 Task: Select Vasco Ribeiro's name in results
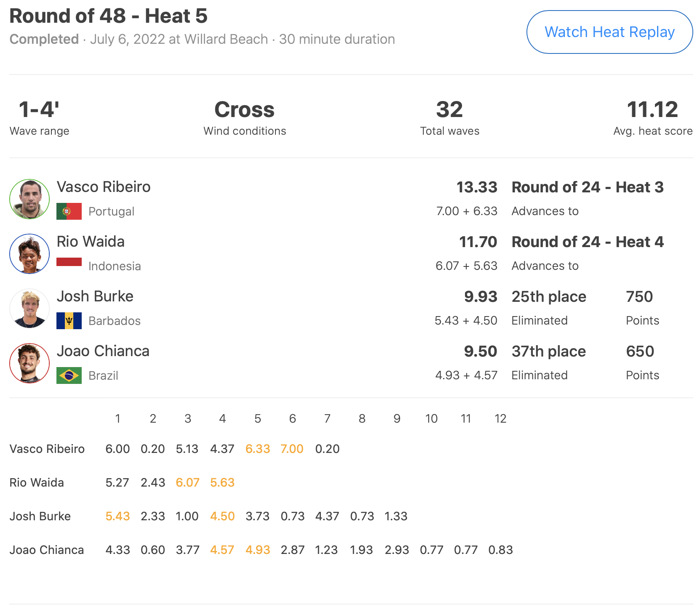tap(104, 187)
